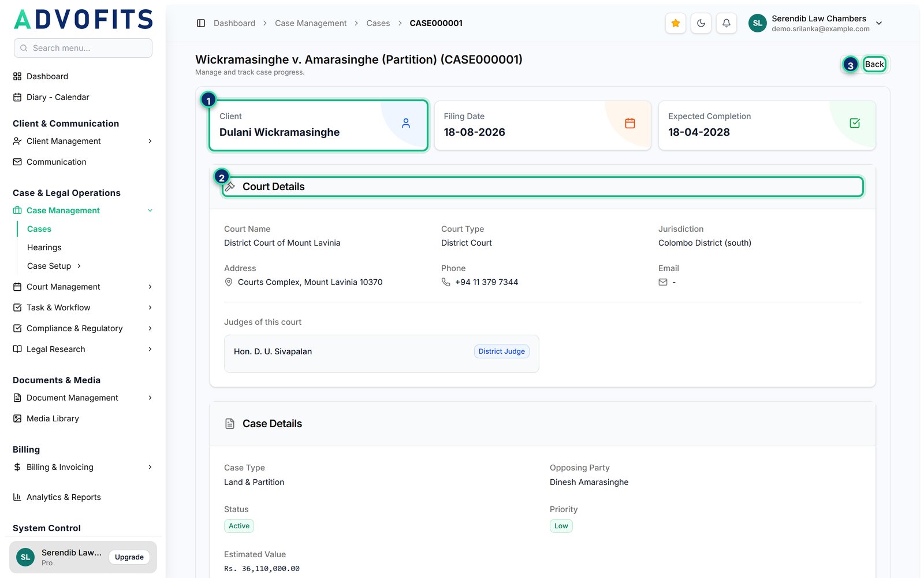
Task: Select Cases submenu item
Action: pos(39,229)
